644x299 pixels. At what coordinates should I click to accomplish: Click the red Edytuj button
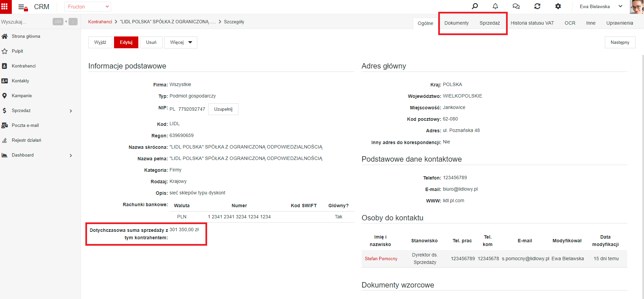[x=126, y=43]
